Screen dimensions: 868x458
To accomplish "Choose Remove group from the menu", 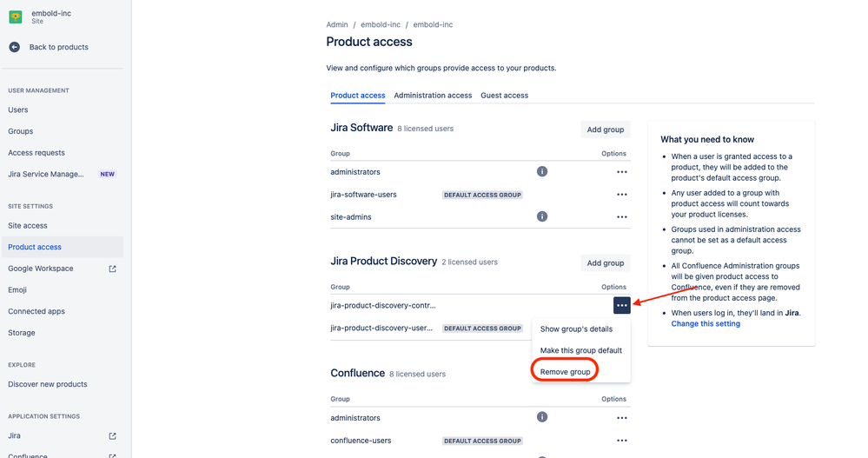I will click(x=565, y=372).
